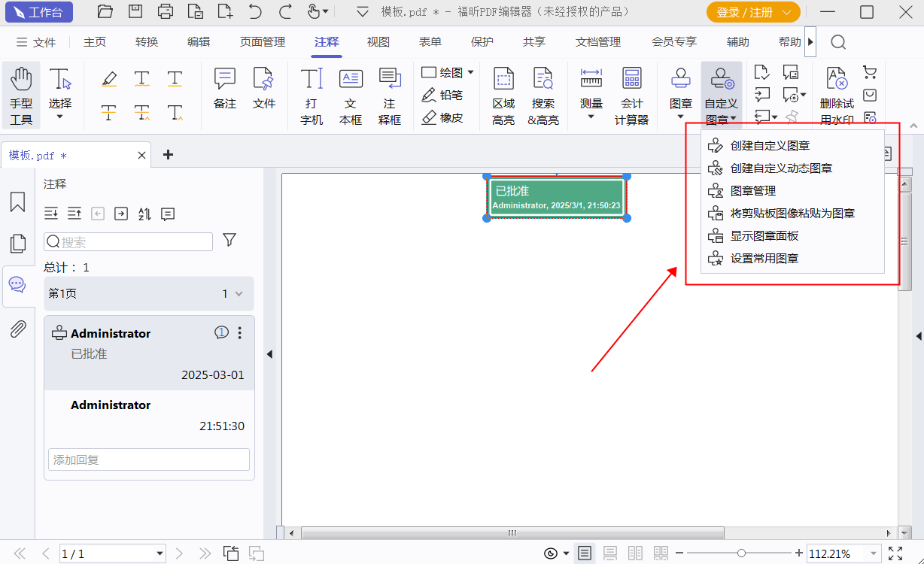Click the Login / Register button
Viewport: 924px width, 564px height.
click(752, 12)
